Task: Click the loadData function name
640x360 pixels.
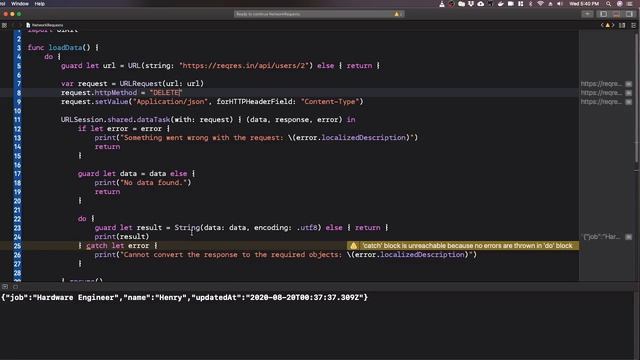Action: (x=65, y=48)
